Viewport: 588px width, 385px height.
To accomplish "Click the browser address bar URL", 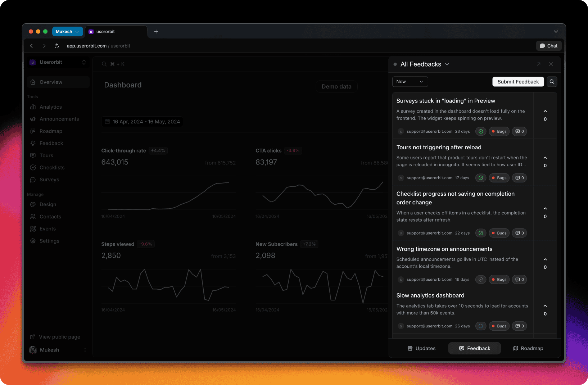I will (x=98, y=46).
